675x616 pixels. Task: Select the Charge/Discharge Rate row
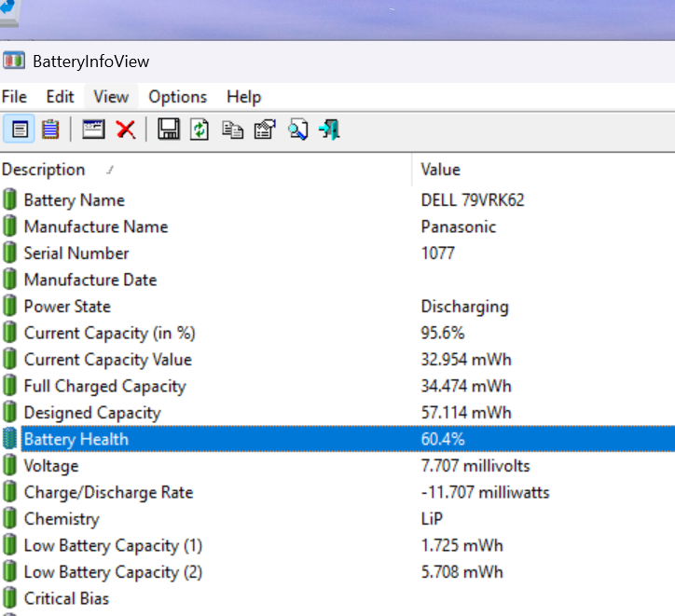tap(337, 492)
